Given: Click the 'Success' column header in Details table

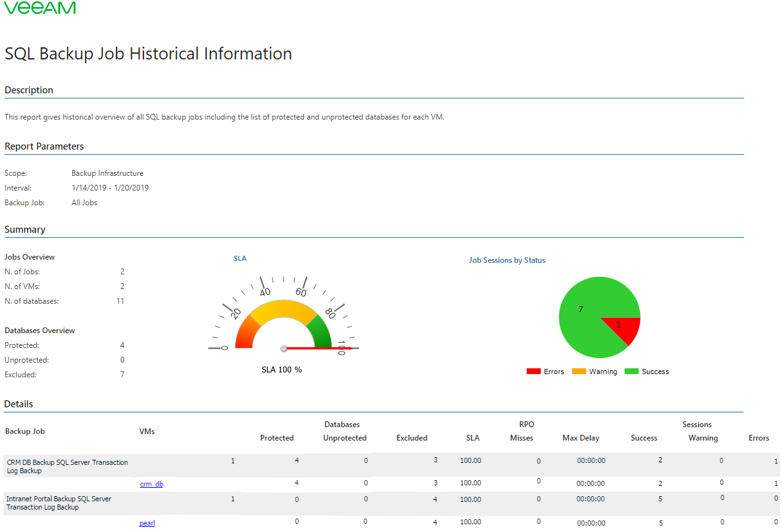Looking at the screenshot, I should pyautogui.click(x=644, y=438).
